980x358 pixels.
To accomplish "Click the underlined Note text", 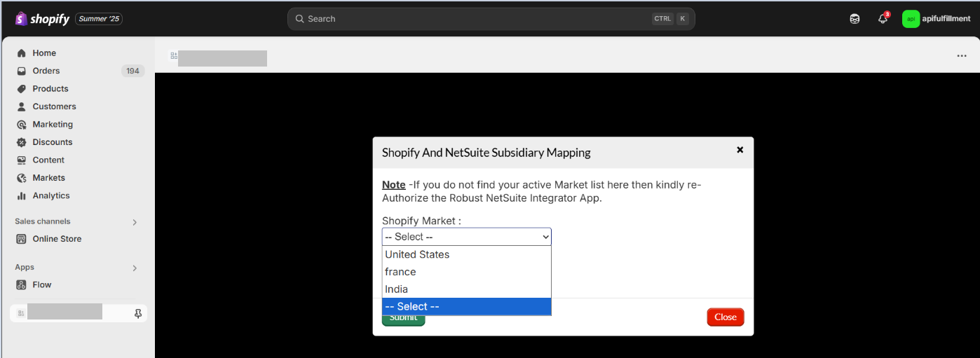I will [394, 185].
